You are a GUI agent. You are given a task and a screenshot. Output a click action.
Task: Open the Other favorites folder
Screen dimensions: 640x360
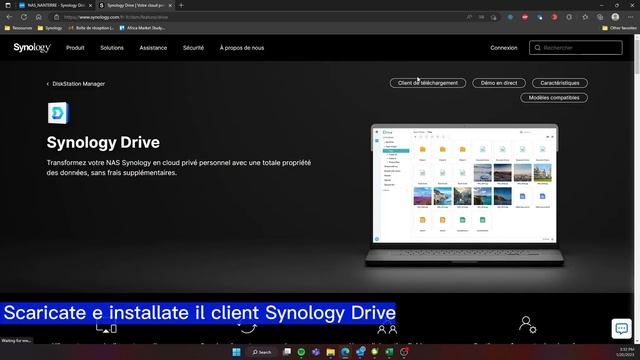pyautogui.click(x=619, y=28)
